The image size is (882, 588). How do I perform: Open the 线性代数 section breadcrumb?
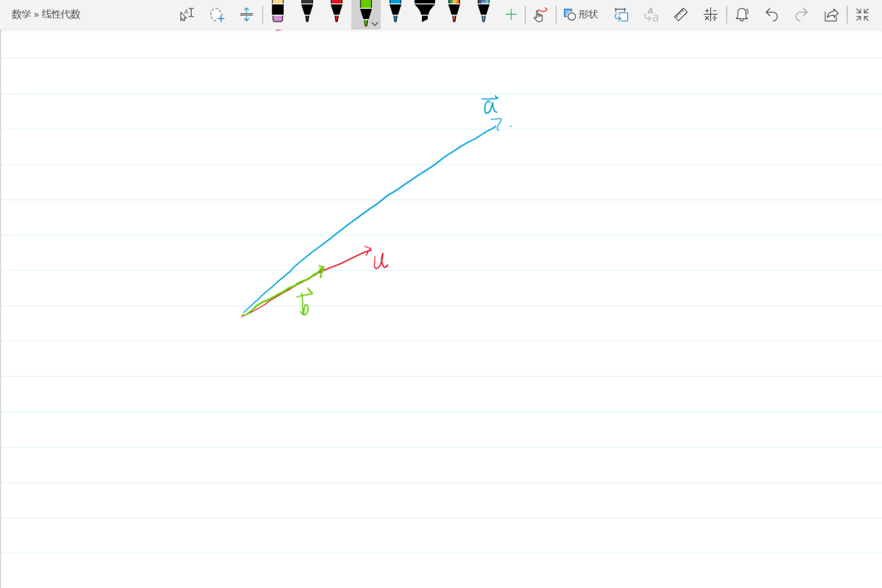pos(61,15)
